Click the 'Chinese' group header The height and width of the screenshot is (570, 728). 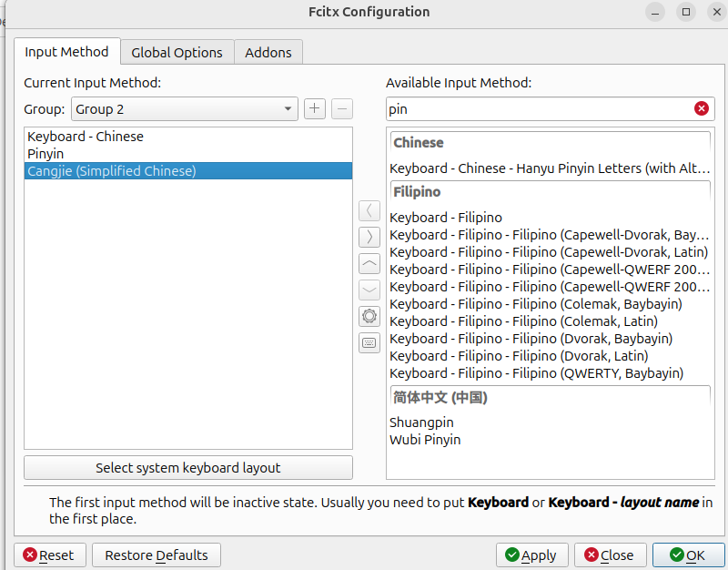point(551,143)
